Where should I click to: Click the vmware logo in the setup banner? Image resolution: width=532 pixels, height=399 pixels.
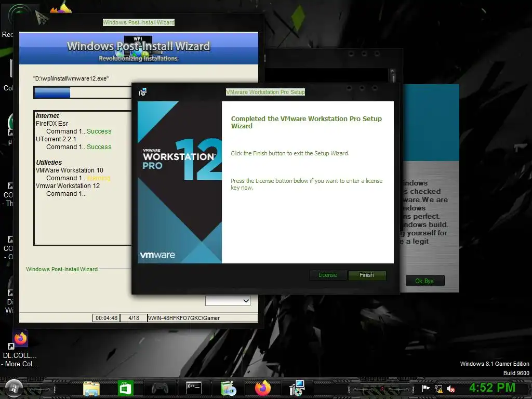pos(157,255)
